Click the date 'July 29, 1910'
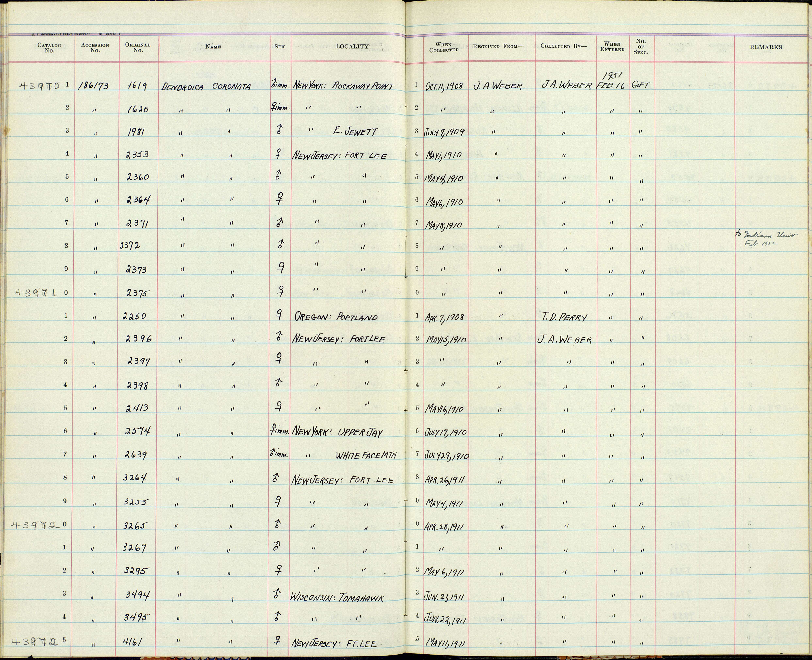Image resolution: width=812 pixels, height=660 pixels. tap(447, 455)
